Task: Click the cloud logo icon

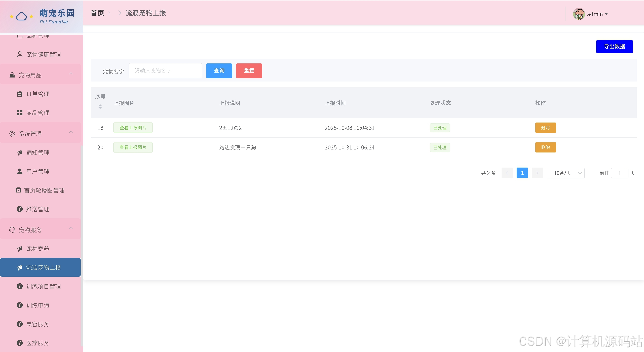Action: tap(21, 17)
